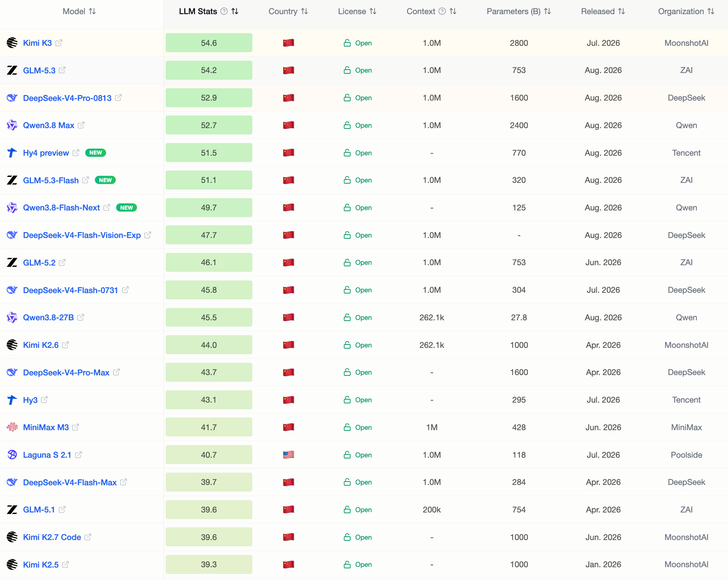Open external link icon beside DeepSeek-V4-Flash-Max
The image size is (728, 581).
coord(124,482)
